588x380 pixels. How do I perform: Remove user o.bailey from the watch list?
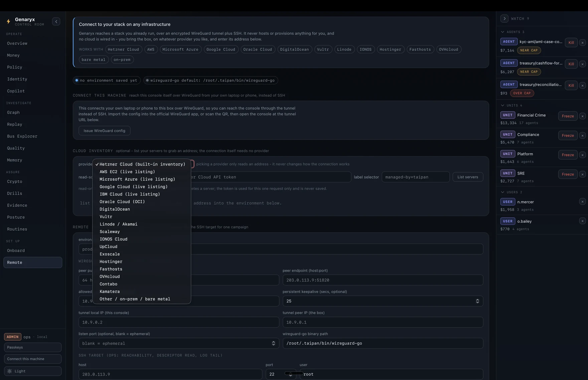coord(582,221)
